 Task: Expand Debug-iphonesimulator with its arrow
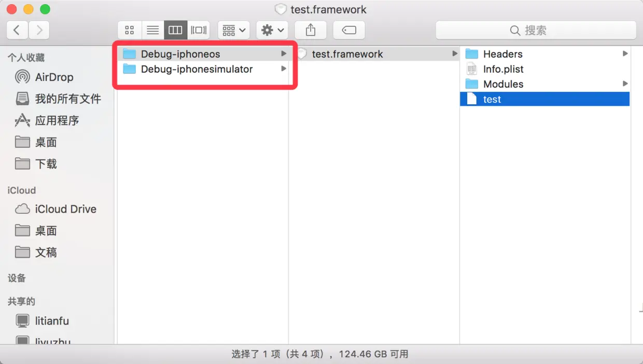pos(284,69)
